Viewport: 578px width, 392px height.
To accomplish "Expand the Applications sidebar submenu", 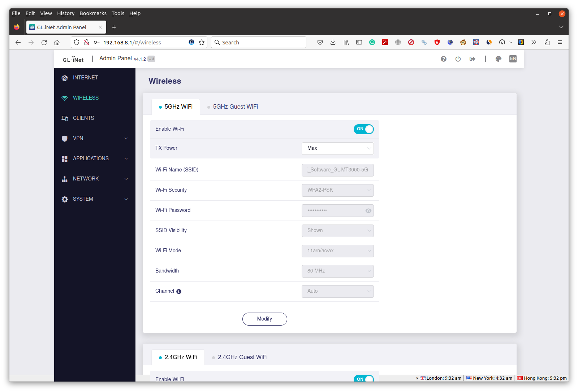I will point(126,158).
